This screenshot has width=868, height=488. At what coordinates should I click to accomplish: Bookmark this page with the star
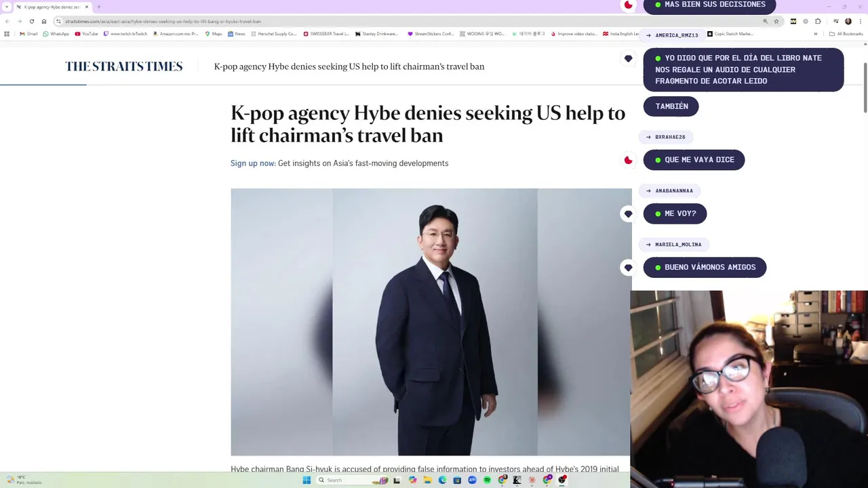[x=776, y=21]
